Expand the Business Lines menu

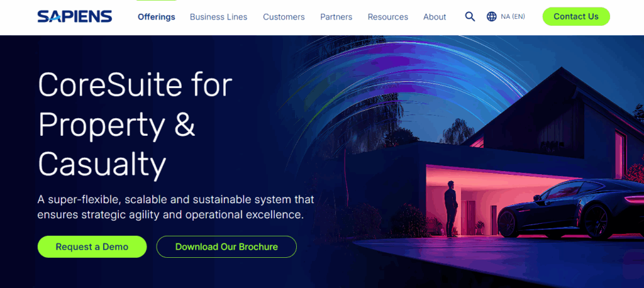[x=218, y=17]
